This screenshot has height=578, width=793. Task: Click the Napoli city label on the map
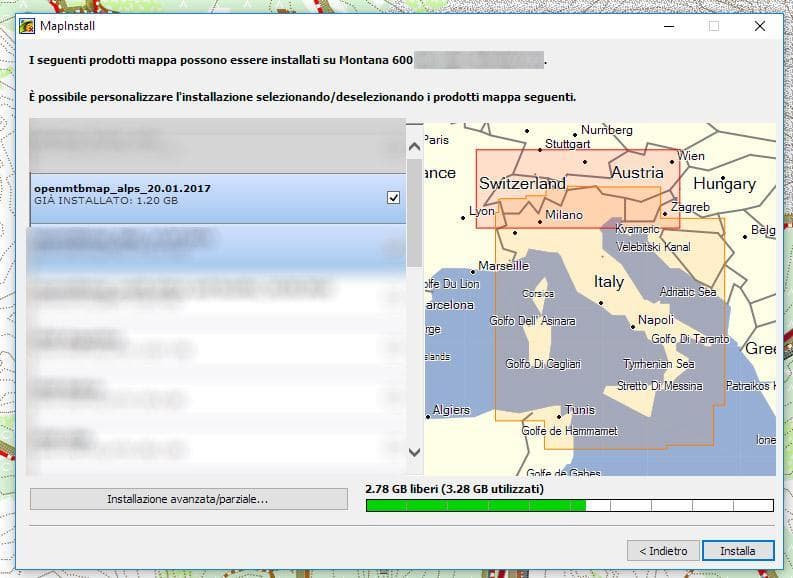pos(655,320)
